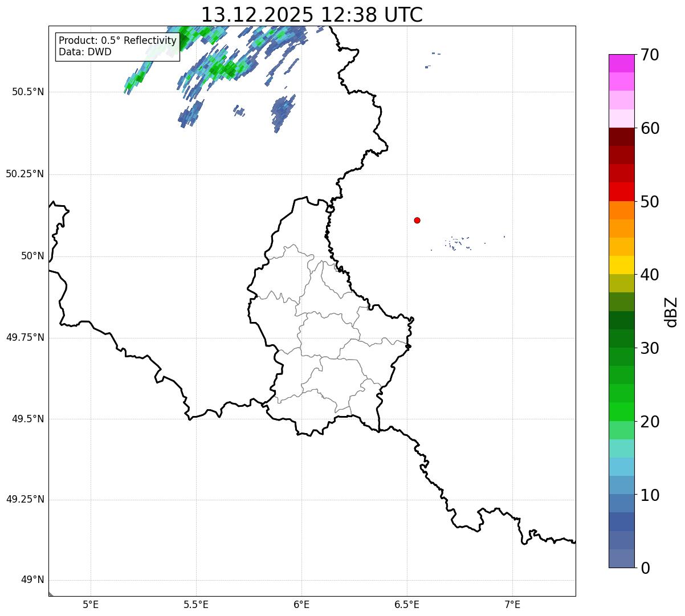The width and height of the screenshot is (685, 616).
Task: Click the 7°E longitude label
Action: (512, 605)
